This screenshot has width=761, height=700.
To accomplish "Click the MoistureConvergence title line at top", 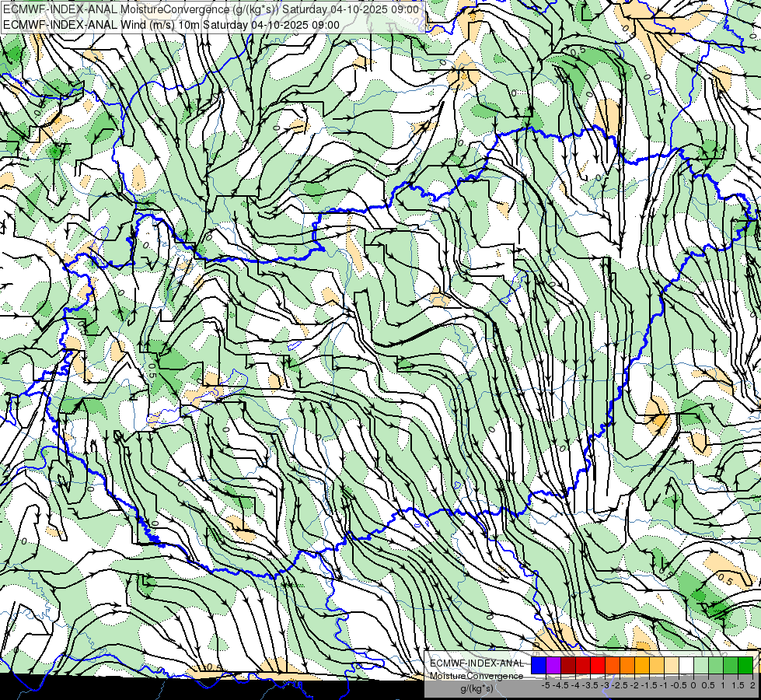I will pos(211,9).
